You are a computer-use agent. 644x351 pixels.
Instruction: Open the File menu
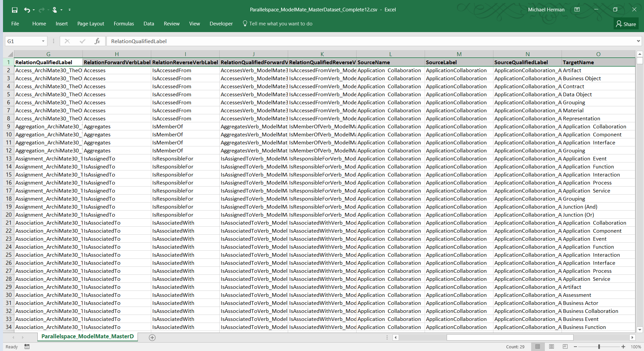coord(15,24)
